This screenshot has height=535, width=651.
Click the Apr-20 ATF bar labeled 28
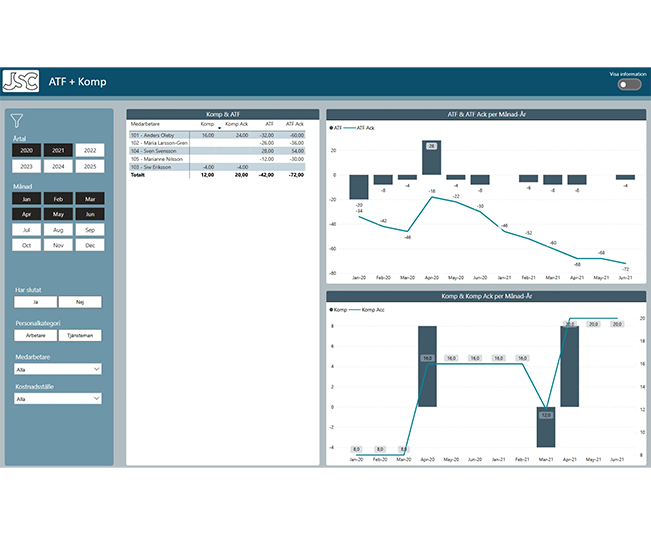(431, 157)
